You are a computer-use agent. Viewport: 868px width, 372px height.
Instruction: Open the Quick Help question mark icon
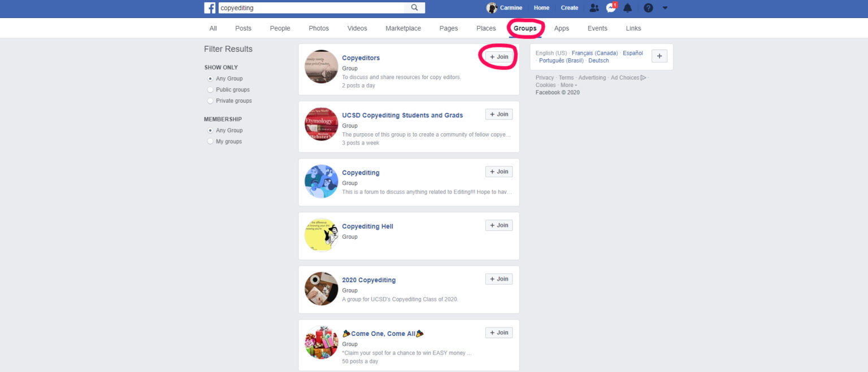click(x=648, y=8)
